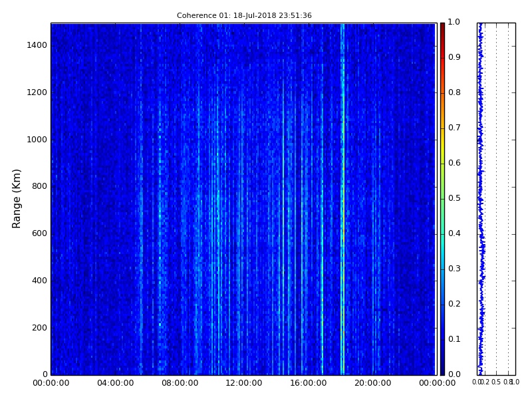Click the brightest cyan stripe near 18:00 in heatmap
The height and width of the screenshot is (399, 532).
pos(342,199)
